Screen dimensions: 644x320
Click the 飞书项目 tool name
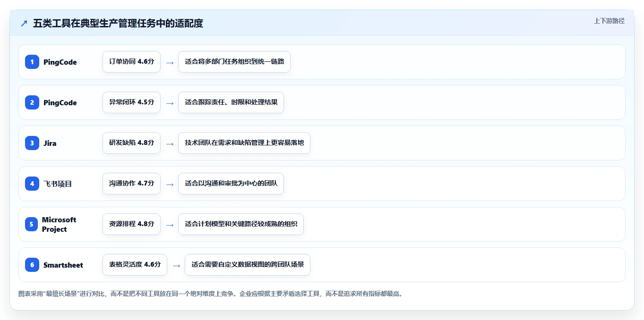tap(58, 184)
